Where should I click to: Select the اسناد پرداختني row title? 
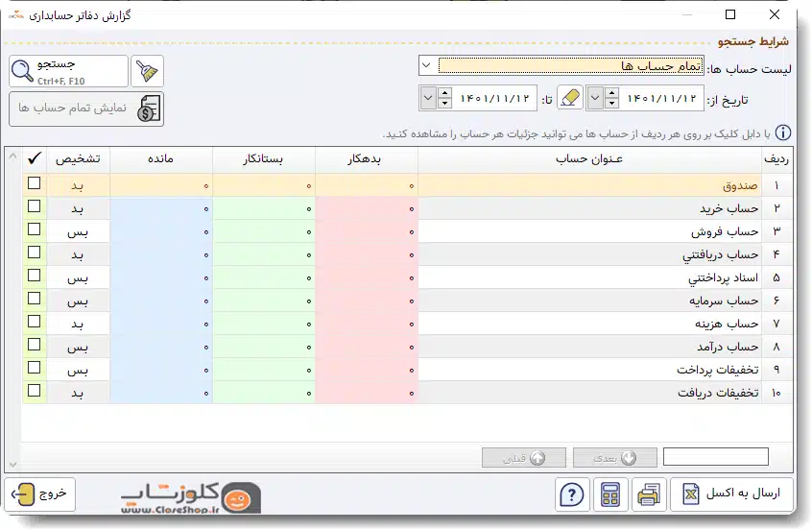tap(723, 277)
